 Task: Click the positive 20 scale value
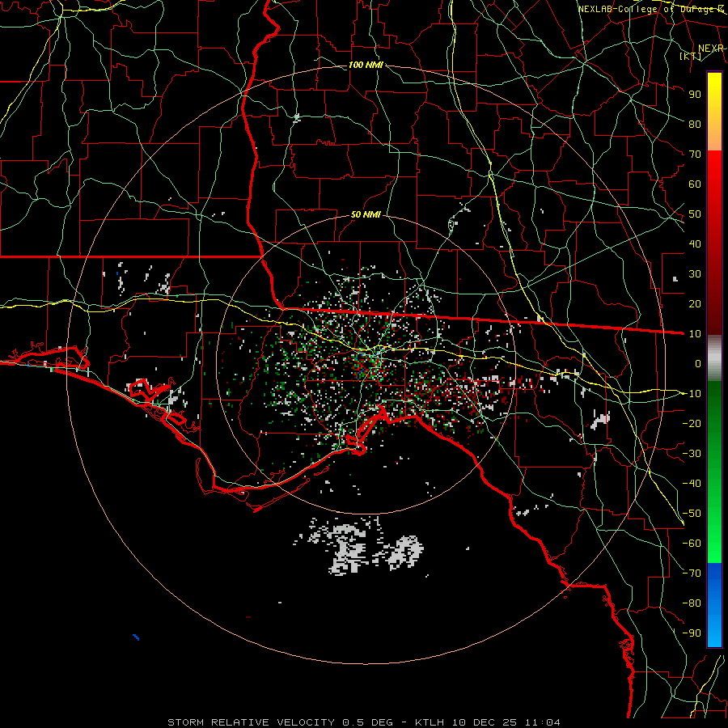[x=695, y=303]
